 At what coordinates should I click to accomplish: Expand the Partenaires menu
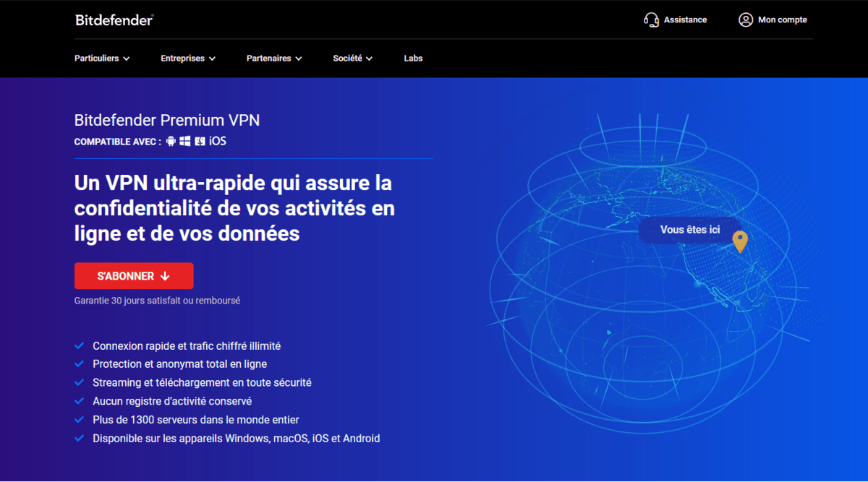(274, 59)
